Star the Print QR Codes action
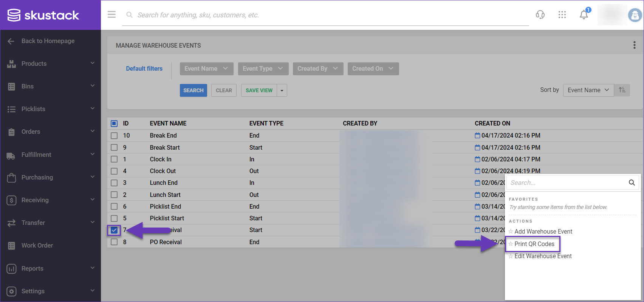 511,244
